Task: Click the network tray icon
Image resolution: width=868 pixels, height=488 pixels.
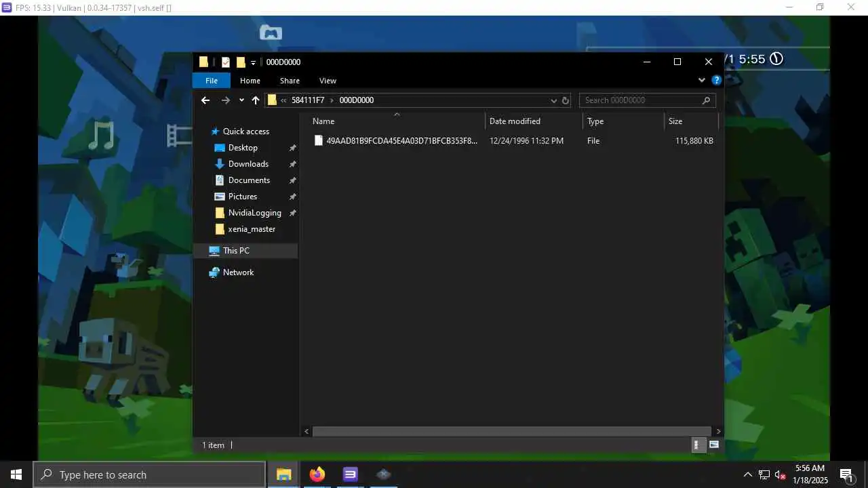Action: point(764,474)
